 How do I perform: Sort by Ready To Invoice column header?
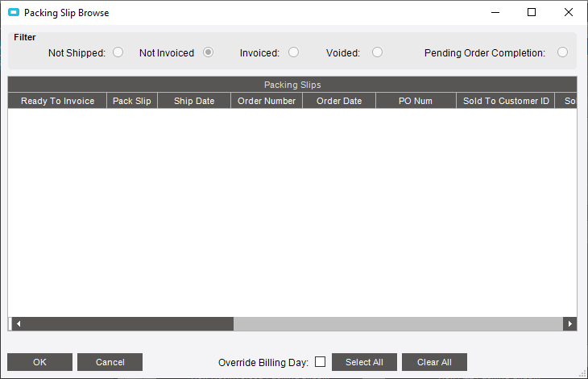click(x=57, y=101)
